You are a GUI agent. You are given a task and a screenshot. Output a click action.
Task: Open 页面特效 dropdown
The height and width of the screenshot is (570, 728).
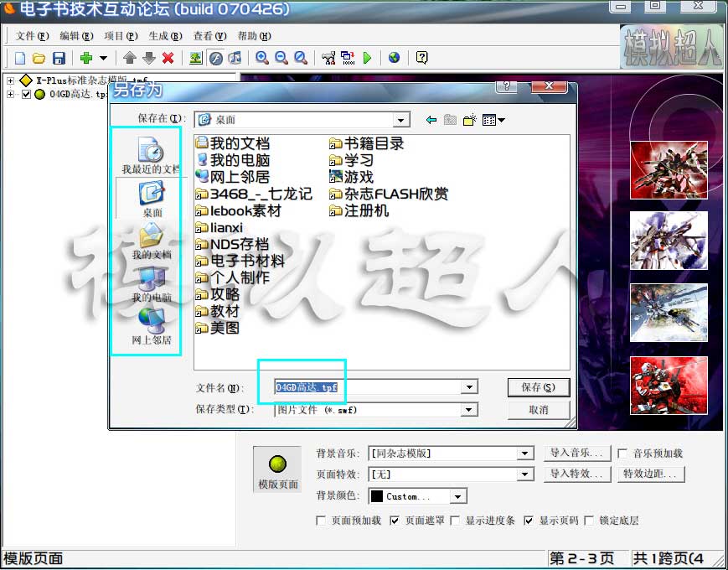524,474
